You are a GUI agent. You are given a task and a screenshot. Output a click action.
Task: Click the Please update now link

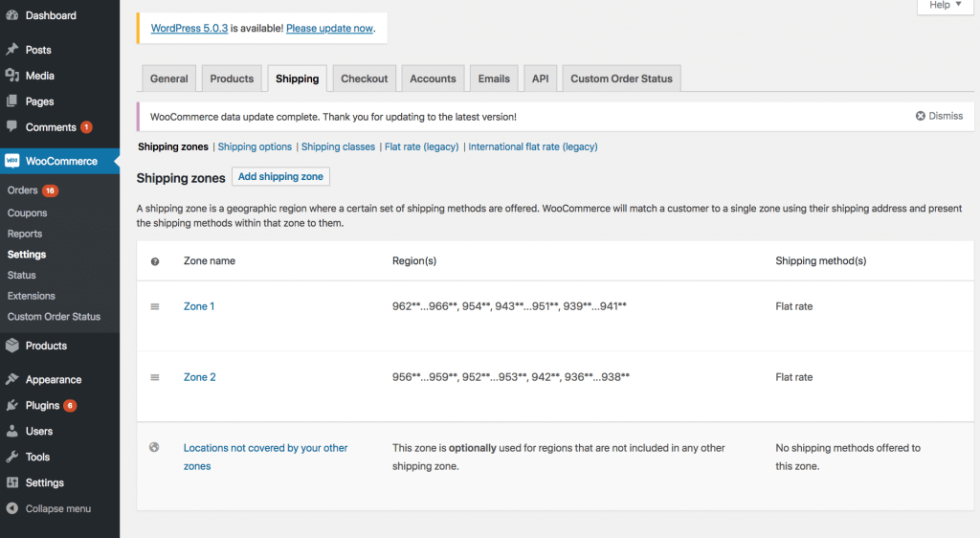coord(329,28)
